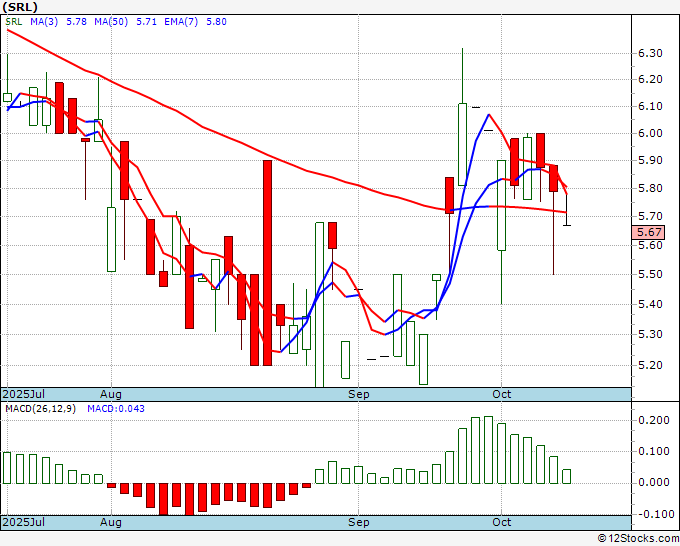The width and height of the screenshot is (680, 546).
Task: Click the 5.80 price axis label
Action: [x=650, y=188]
